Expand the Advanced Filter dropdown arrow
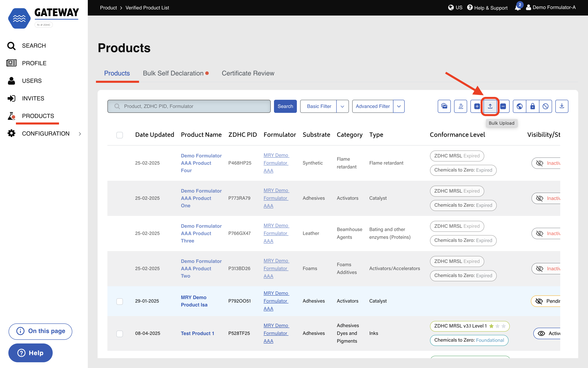The height and width of the screenshot is (368, 588). coord(399,106)
